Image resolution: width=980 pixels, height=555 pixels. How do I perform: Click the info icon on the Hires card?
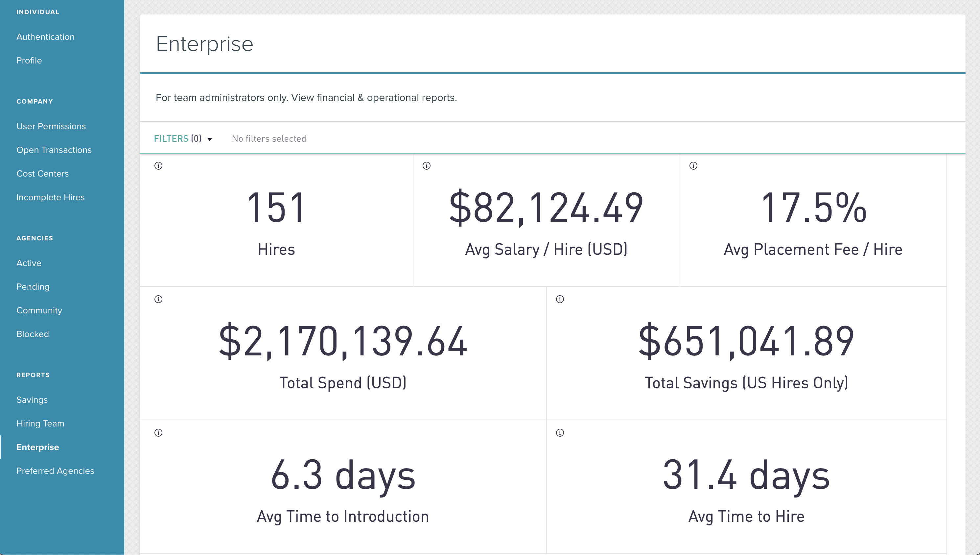(x=158, y=166)
